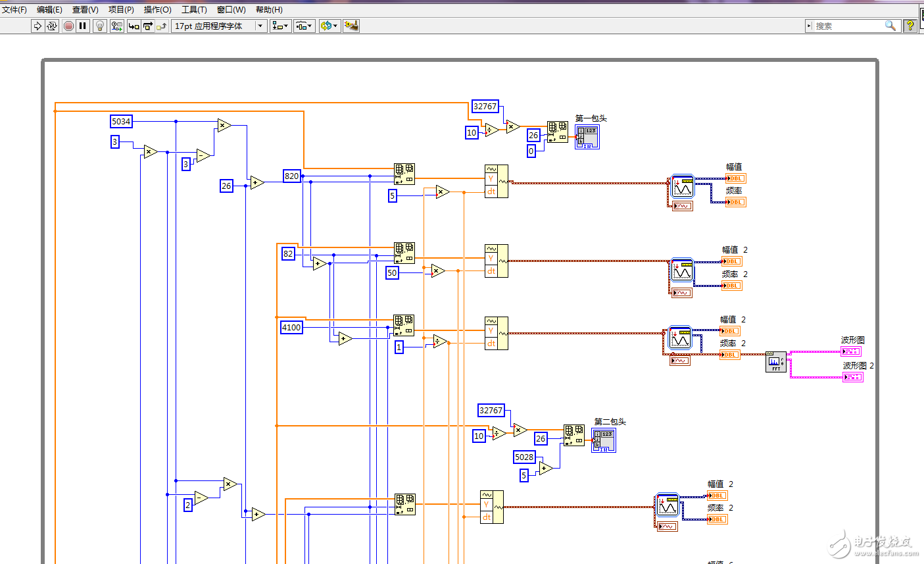Start Run Continuously from the toolbar
The image size is (924, 564).
(52, 26)
